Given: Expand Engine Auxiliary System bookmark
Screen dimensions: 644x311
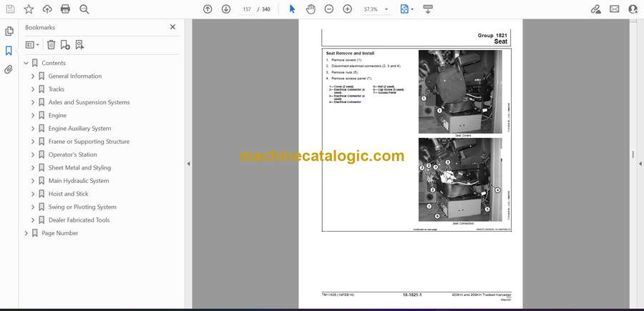Looking at the screenshot, I should pos(33,129).
